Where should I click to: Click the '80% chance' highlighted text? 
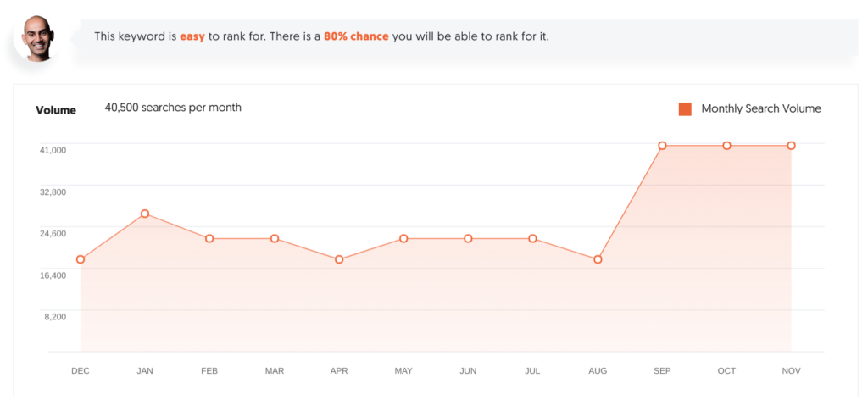point(356,37)
